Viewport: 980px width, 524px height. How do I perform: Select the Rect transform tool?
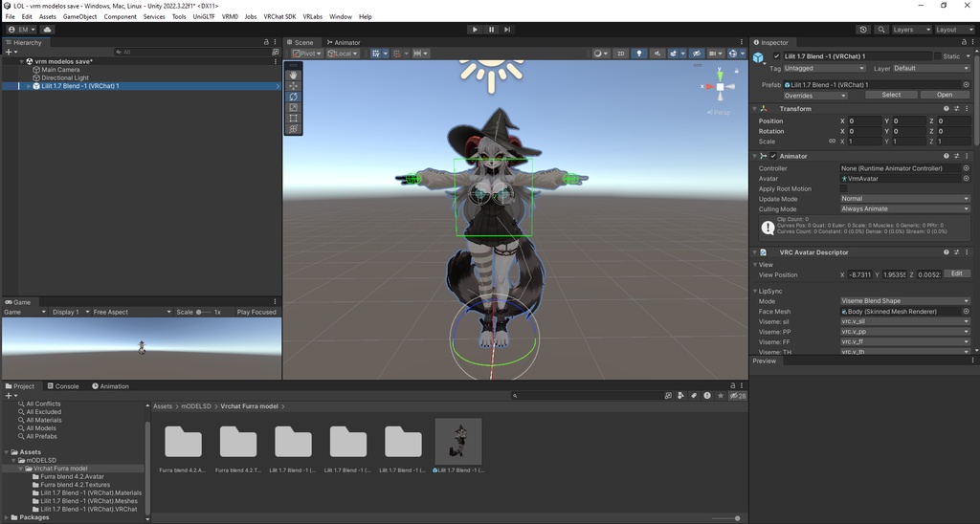coord(293,118)
